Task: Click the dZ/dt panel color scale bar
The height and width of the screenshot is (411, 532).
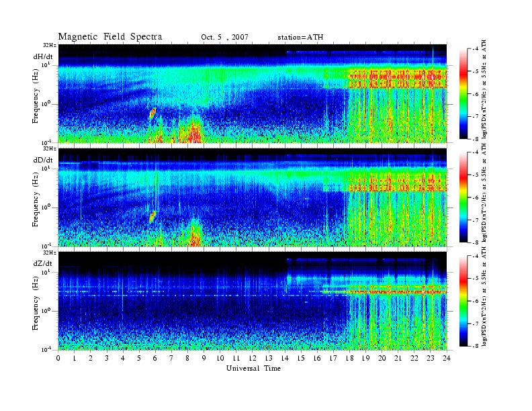Action: click(x=463, y=301)
